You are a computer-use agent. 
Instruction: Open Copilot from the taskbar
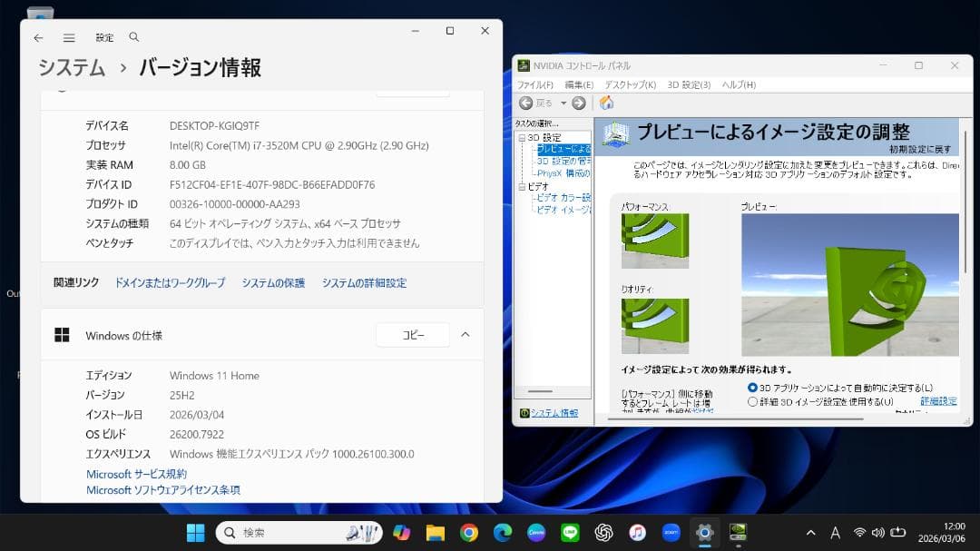[x=401, y=532]
